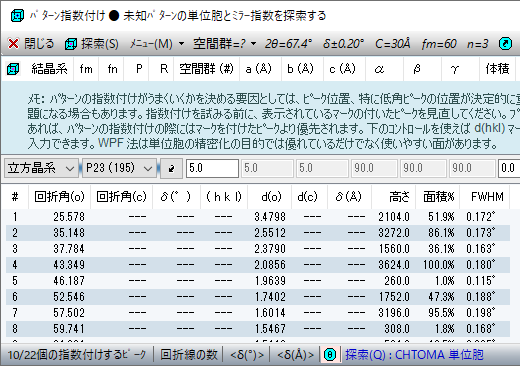520x366 pixels.
Task: Click d(o) value 2.0856
Action: pyautogui.click(x=270, y=265)
